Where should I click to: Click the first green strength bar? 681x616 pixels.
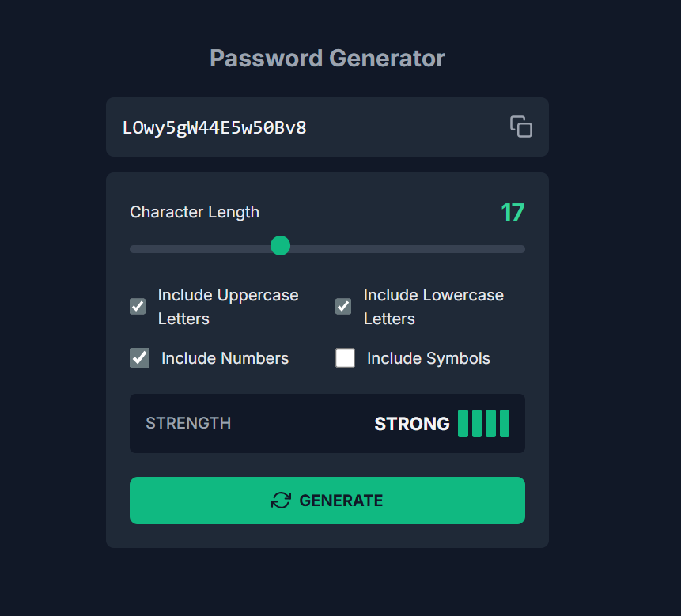point(463,424)
